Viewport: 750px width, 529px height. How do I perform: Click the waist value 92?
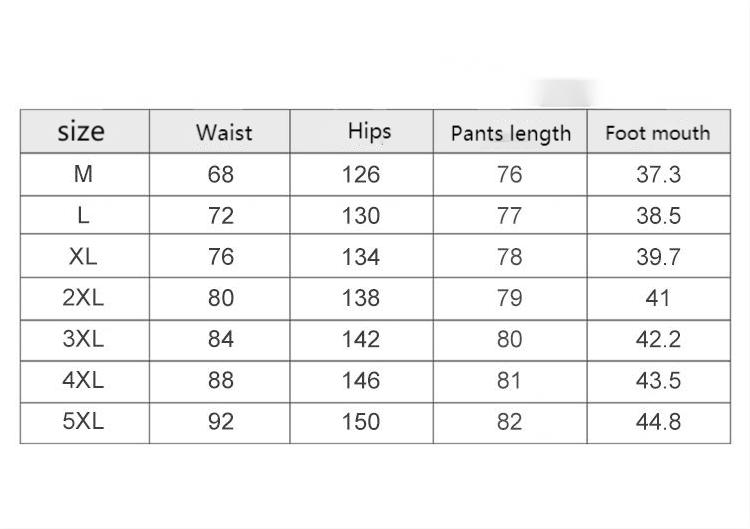(x=221, y=421)
